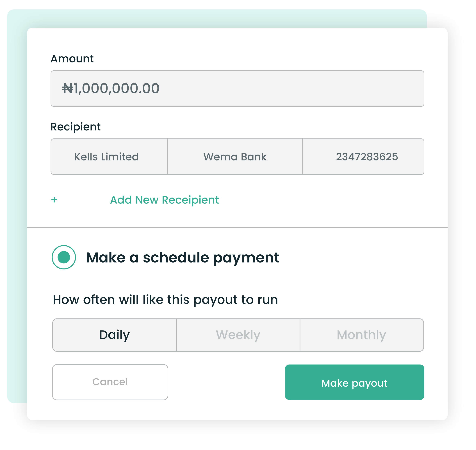Switch payout frequency to Weekly
Image resolution: width=476 pixels, height=450 pixels.
click(238, 335)
